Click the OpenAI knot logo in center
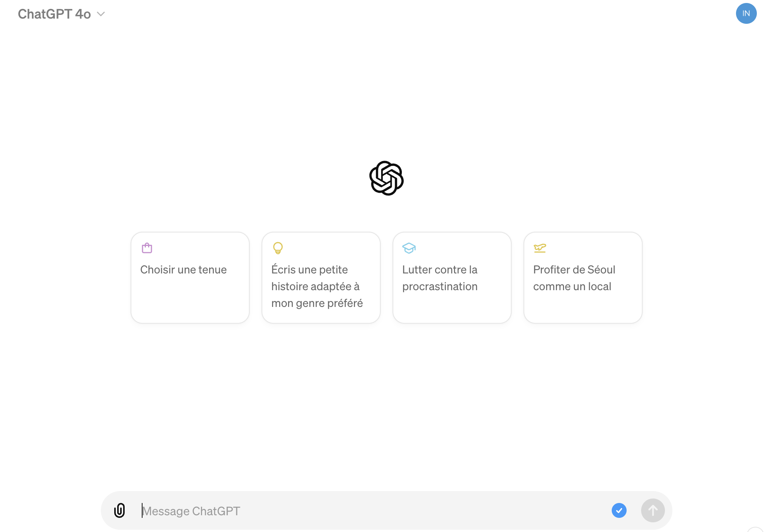 pos(387,178)
